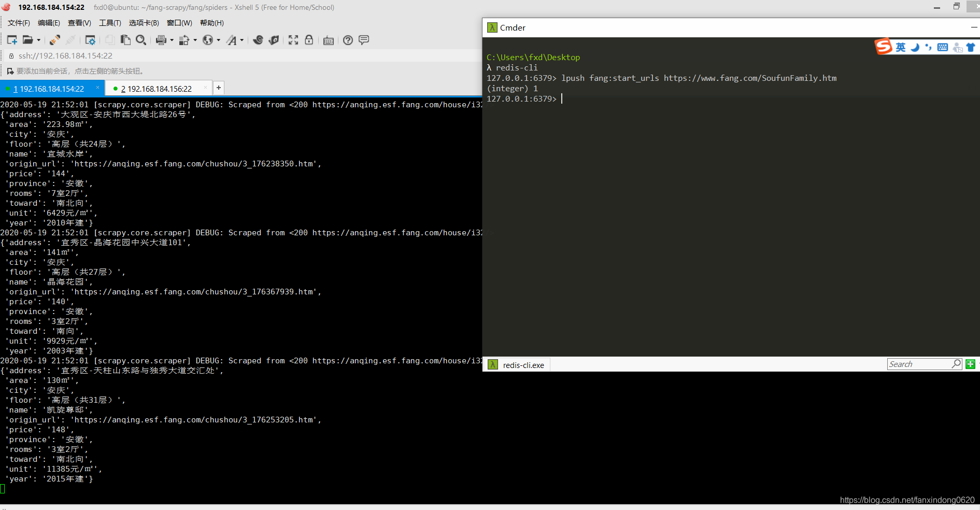
Task: Open the 选项卡(B) menu
Action: click(144, 23)
